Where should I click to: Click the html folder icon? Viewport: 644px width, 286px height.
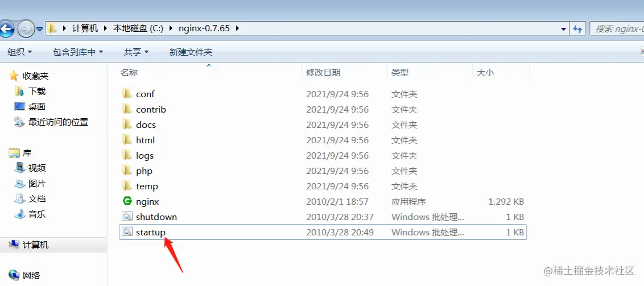click(x=127, y=140)
